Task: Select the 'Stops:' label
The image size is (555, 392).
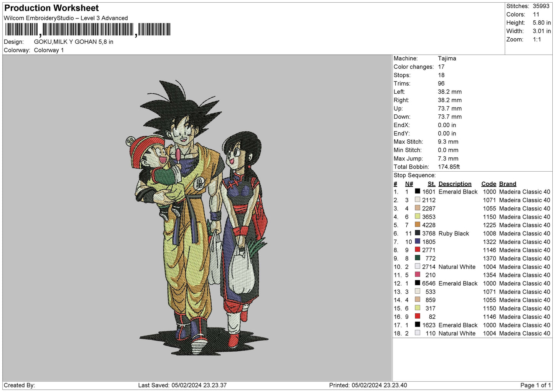Action: (402, 75)
